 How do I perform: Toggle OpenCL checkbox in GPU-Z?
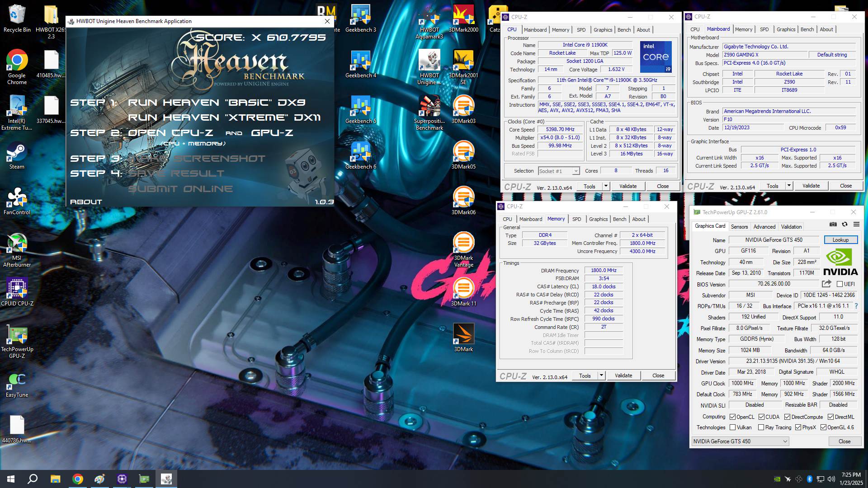(x=732, y=417)
